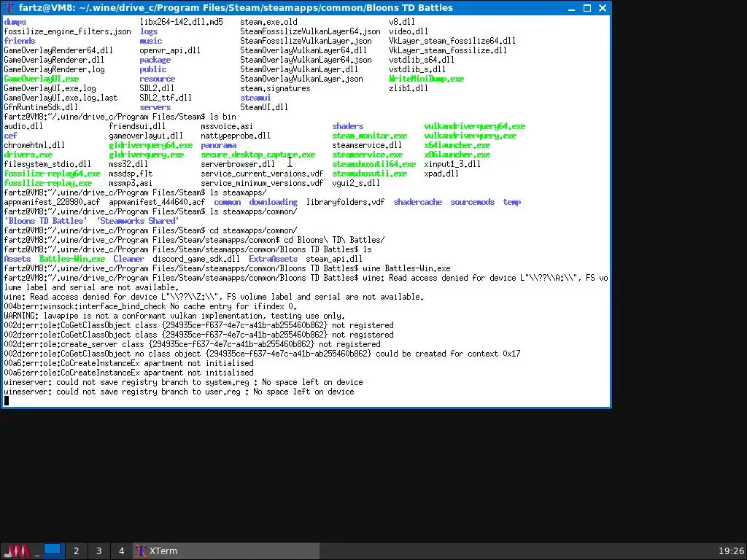Click 'public' directory name
This screenshot has width=747, height=560.
(153, 69)
